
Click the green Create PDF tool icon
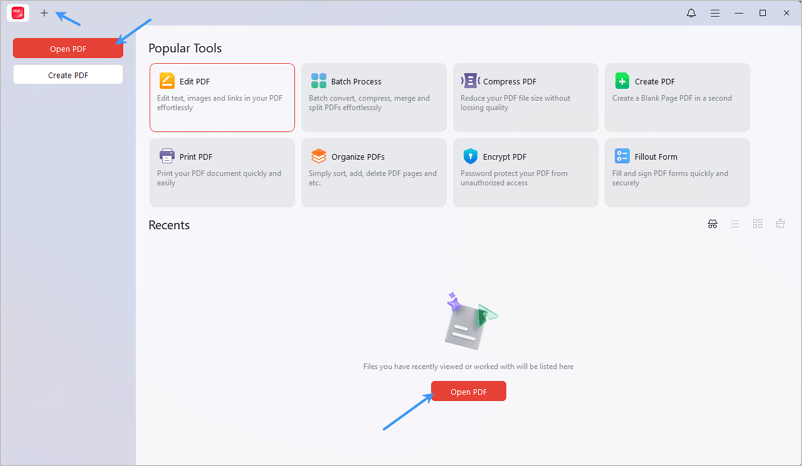click(x=622, y=81)
